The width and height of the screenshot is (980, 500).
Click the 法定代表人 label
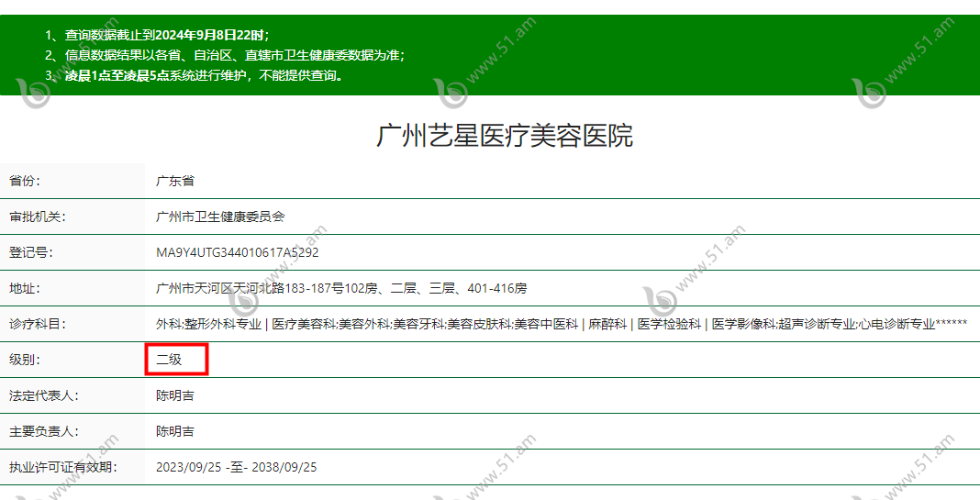(44, 395)
